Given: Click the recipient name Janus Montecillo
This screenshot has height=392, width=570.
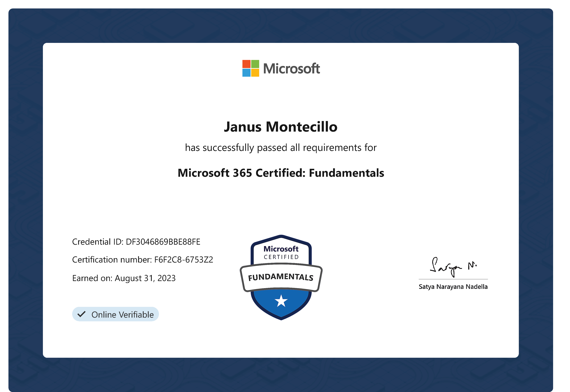Looking at the screenshot, I should (281, 127).
